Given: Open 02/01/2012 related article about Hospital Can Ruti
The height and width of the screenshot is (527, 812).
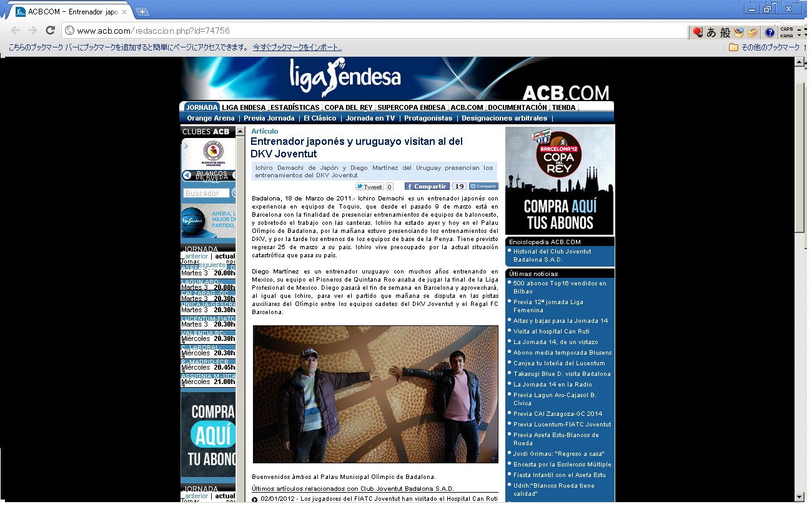Looking at the screenshot, I should point(379,499).
